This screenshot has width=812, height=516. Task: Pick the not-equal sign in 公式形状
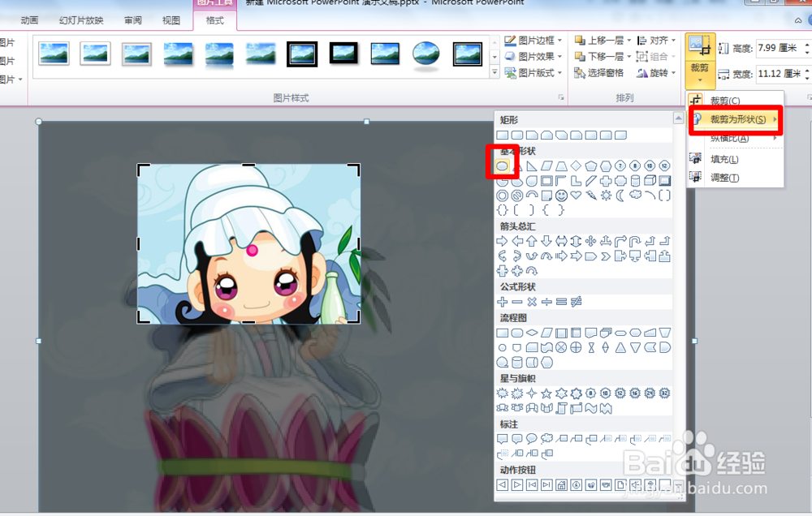tap(576, 302)
